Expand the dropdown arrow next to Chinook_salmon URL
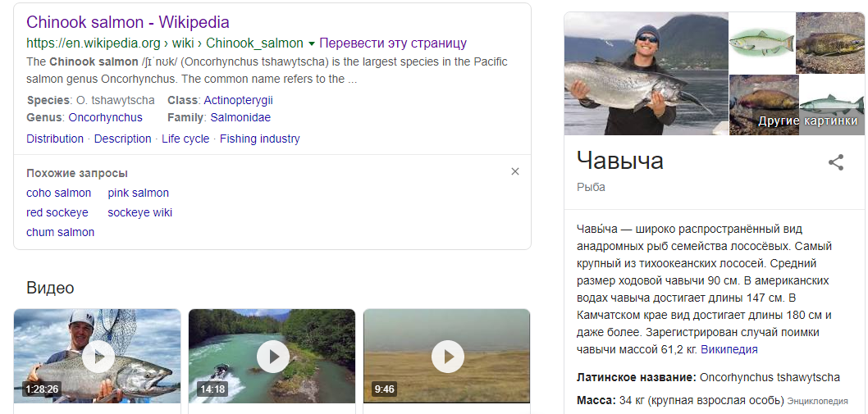Screen dimensions: 868x414 pyautogui.click(x=311, y=43)
